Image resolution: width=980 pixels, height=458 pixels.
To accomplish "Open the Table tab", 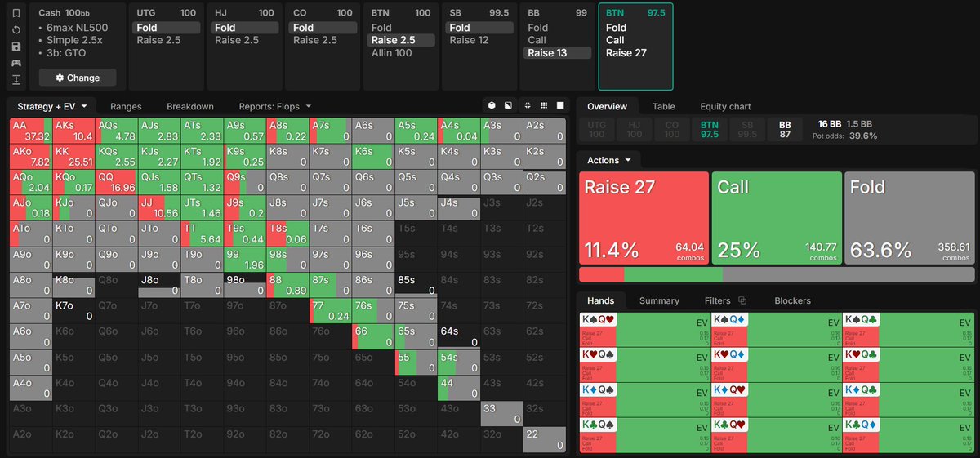I will [x=663, y=106].
